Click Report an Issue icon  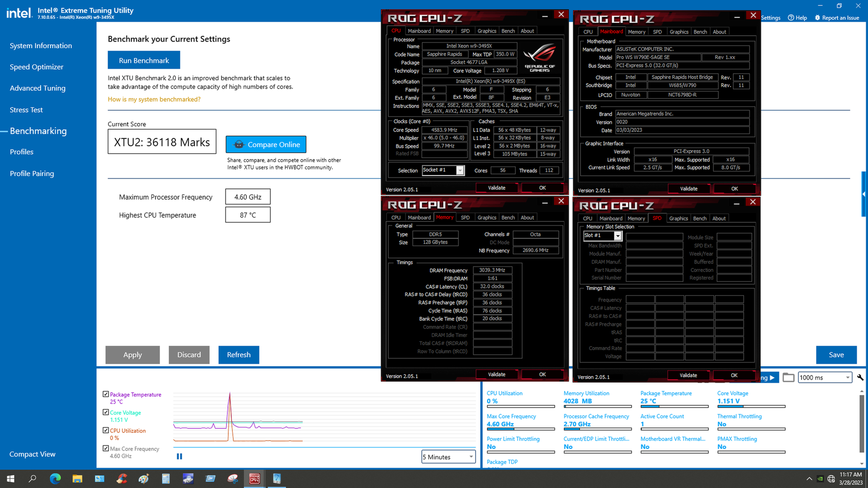click(817, 18)
